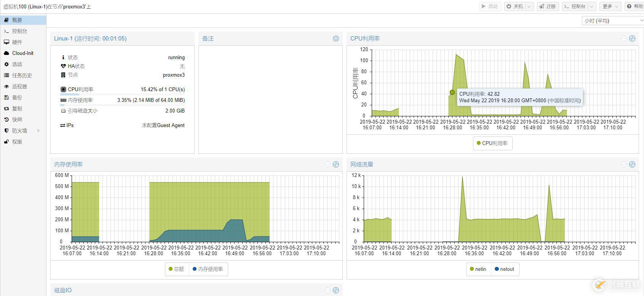Click the 启动 start button
644x296 pixels.
(490, 6)
